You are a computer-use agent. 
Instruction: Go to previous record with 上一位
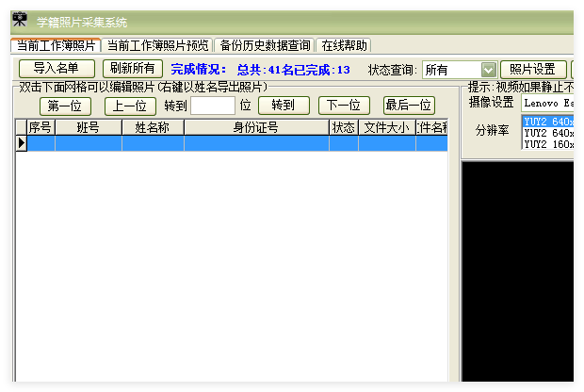(130, 106)
